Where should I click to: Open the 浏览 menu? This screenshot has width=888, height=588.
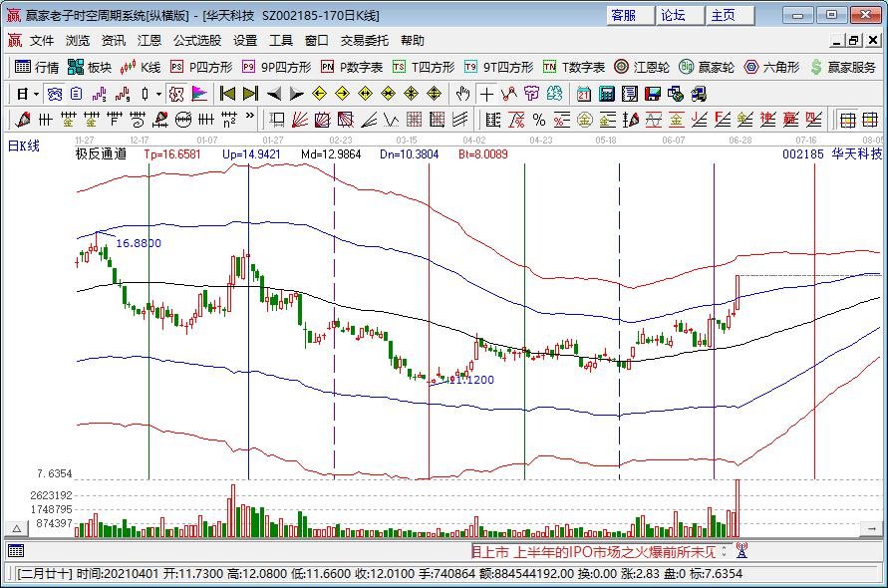[78, 41]
